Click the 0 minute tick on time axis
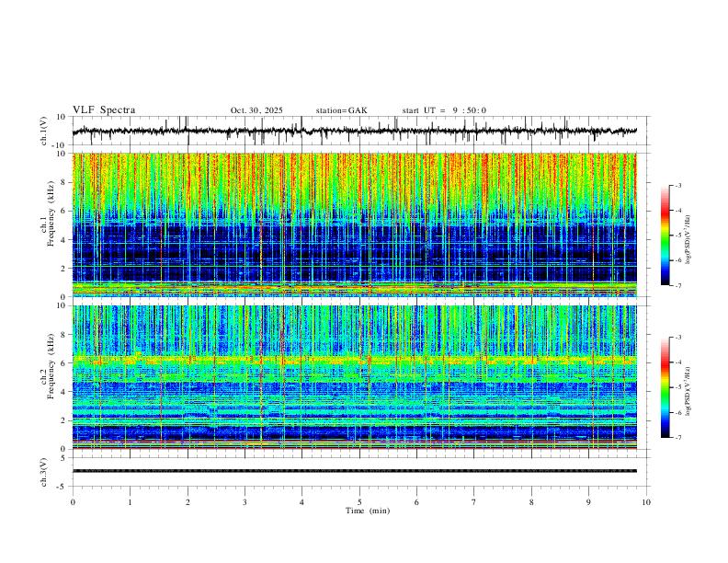The height and width of the screenshot is (563, 728). click(x=73, y=502)
